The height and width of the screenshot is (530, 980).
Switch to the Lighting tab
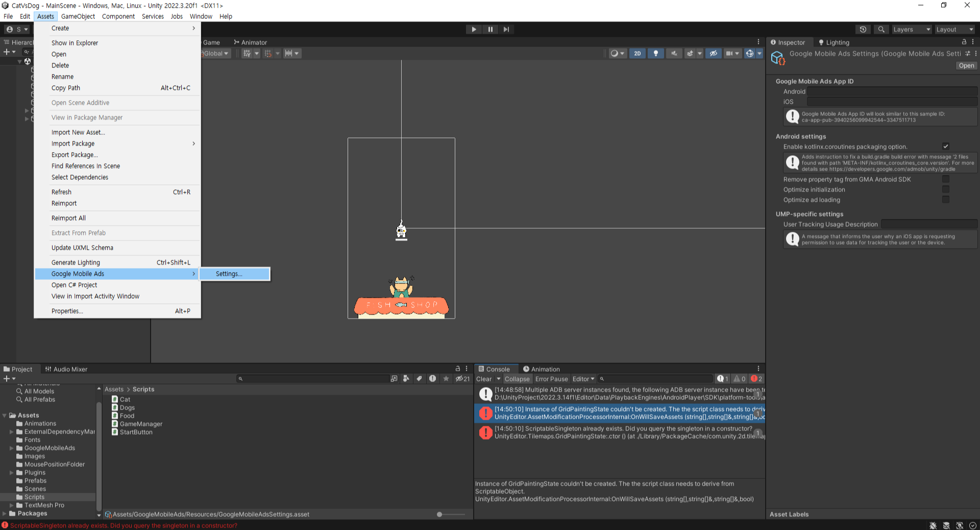pyautogui.click(x=834, y=42)
